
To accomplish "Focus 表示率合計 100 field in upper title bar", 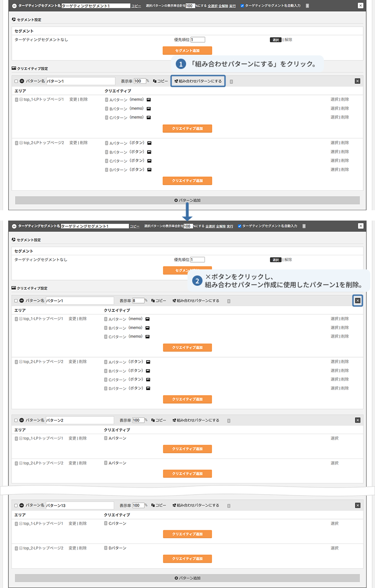I will 190,6.
